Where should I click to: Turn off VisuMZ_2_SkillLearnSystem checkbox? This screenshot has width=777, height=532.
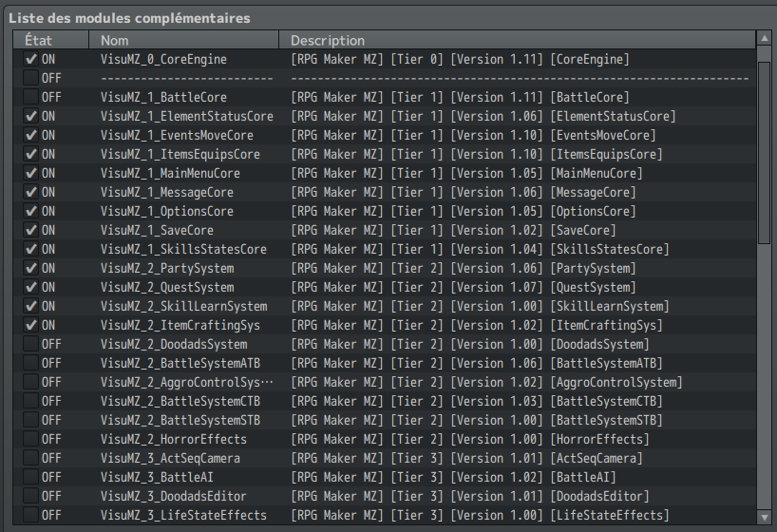click(31, 307)
